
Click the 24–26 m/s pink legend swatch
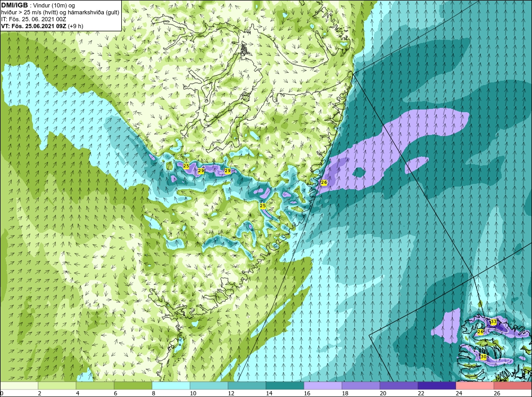coord(475,385)
